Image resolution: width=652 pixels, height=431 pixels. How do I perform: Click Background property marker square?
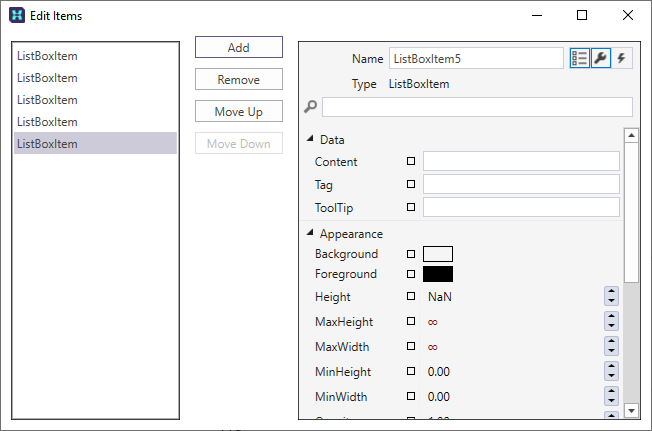pos(410,254)
